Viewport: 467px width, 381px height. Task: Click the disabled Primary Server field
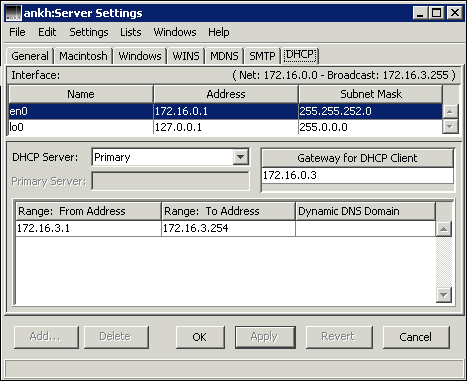click(x=170, y=181)
